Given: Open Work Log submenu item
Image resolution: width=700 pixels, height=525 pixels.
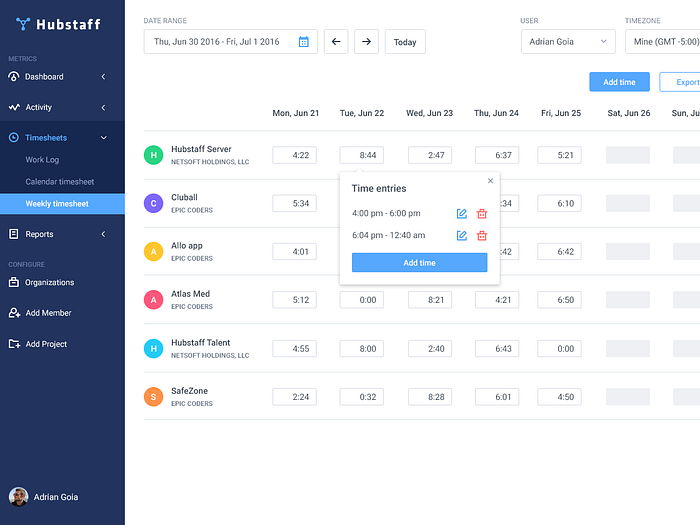Looking at the screenshot, I should 42,160.
